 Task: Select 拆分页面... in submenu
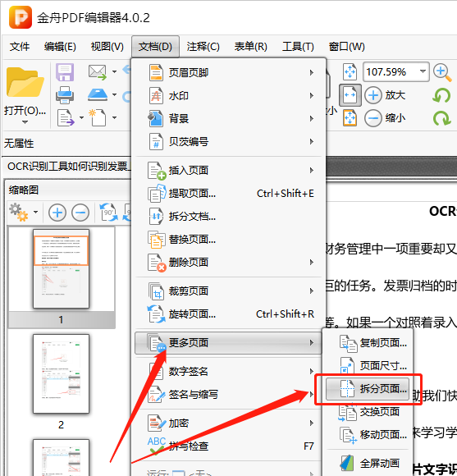(x=368, y=389)
